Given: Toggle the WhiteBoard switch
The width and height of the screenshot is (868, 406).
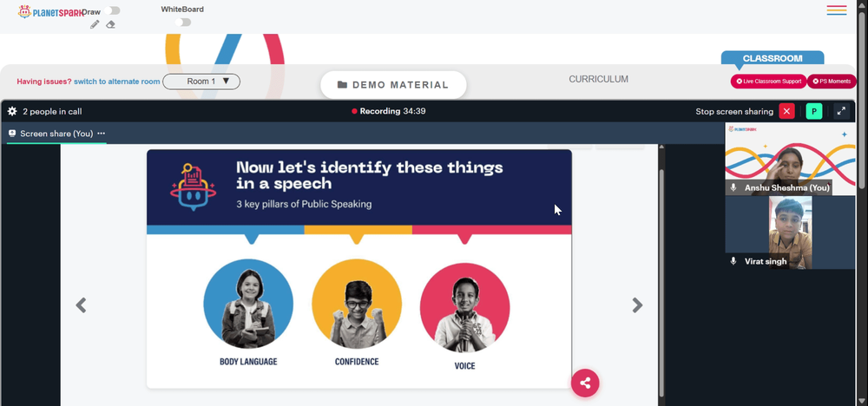Looking at the screenshot, I should 182,23.
